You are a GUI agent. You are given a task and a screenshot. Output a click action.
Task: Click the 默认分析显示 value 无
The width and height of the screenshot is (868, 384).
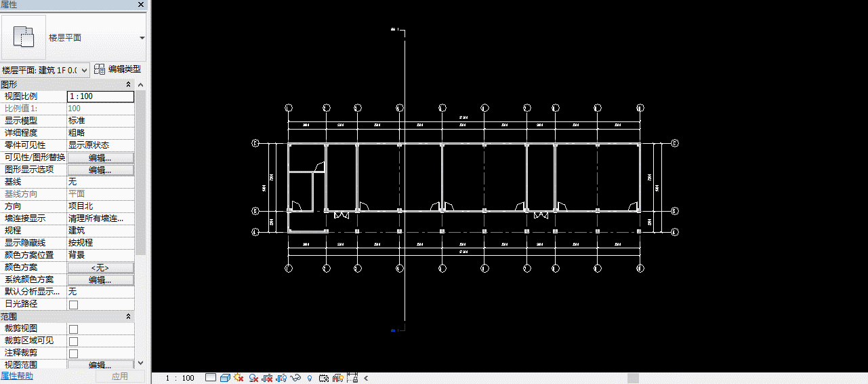[x=100, y=292]
